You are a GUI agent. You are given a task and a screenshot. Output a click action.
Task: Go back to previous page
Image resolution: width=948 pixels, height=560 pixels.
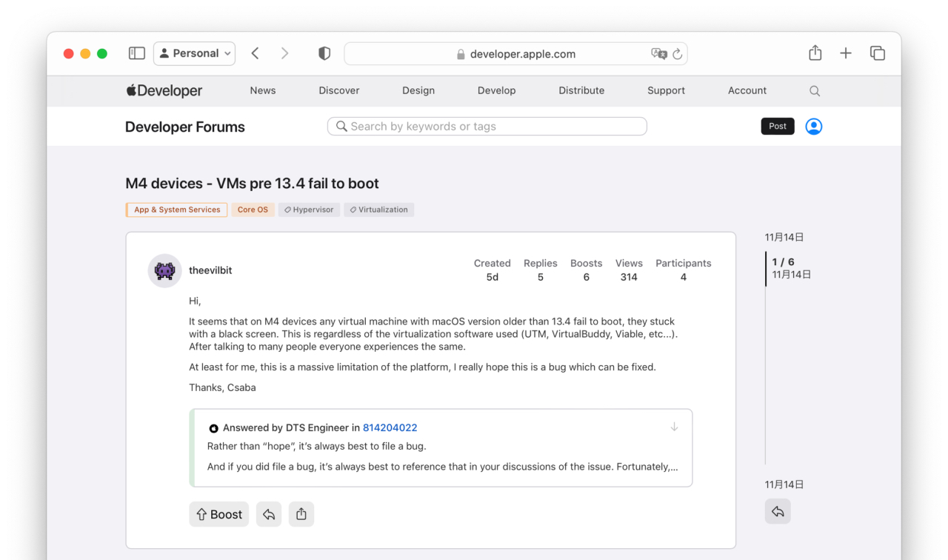(255, 53)
